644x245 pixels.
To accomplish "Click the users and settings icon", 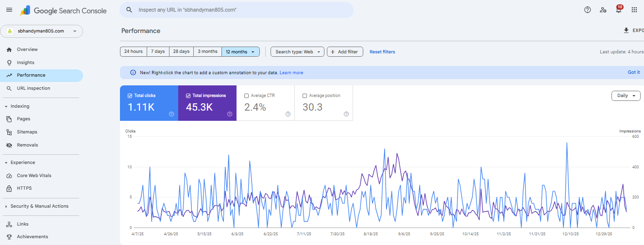I will [603, 10].
